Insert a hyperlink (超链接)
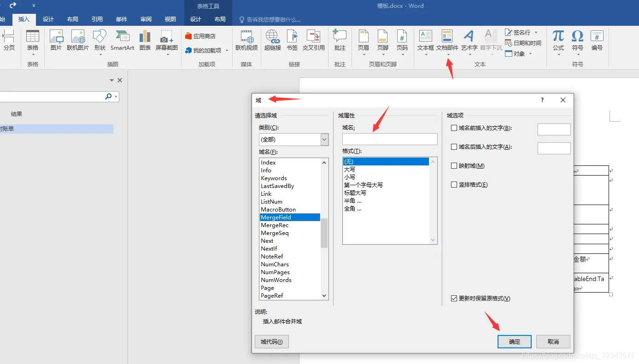This screenshot has height=364, width=639. coord(273,41)
